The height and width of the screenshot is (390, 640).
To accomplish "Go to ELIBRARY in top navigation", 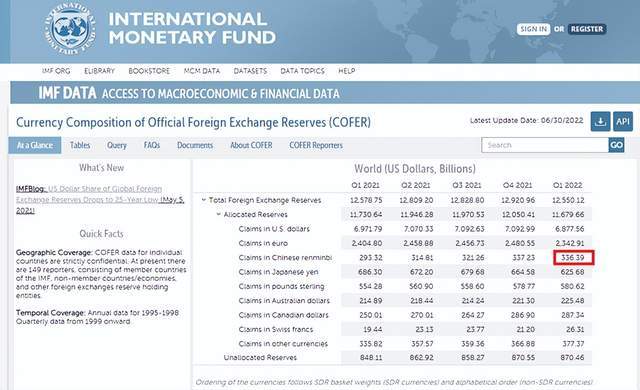I will click(x=99, y=71).
